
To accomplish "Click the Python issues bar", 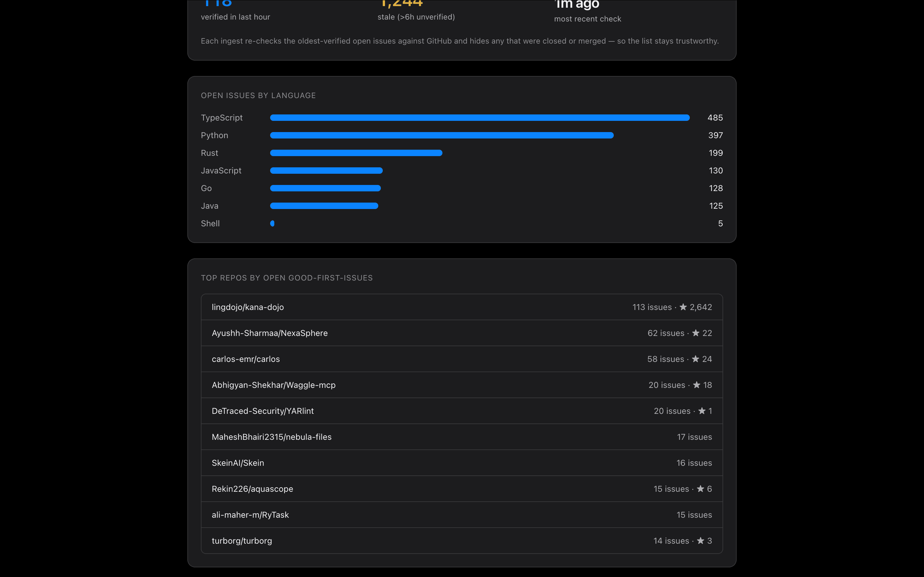I will pos(442,135).
